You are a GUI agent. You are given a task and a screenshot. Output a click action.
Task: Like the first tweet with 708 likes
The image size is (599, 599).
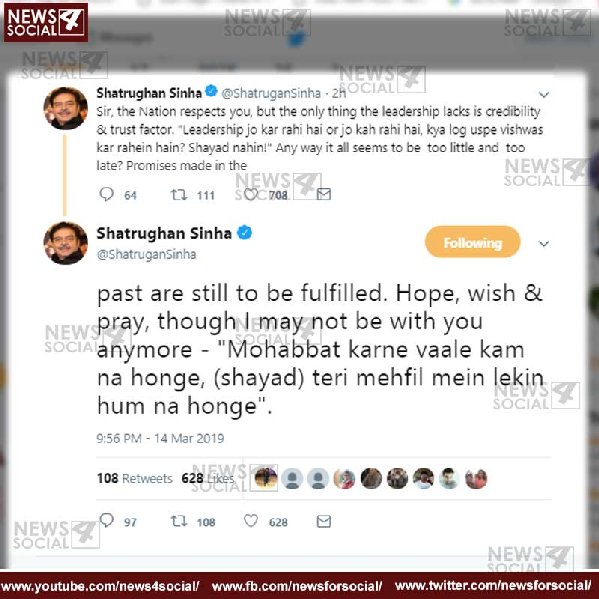(x=251, y=194)
